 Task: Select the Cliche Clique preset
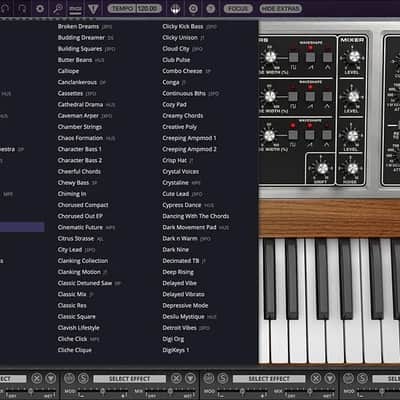(x=75, y=350)
